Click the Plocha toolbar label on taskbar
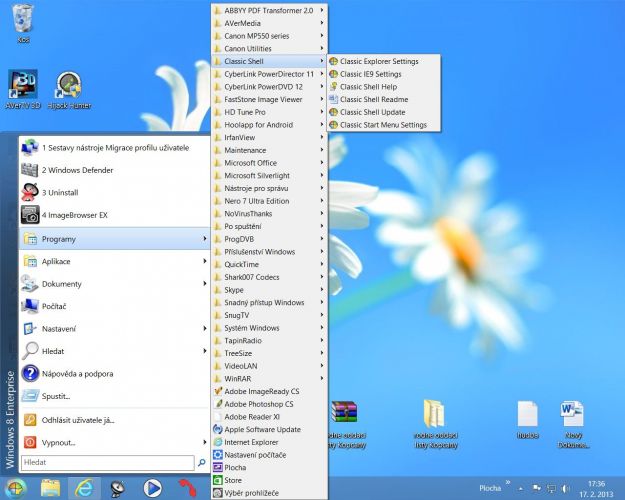 point(490,488)
